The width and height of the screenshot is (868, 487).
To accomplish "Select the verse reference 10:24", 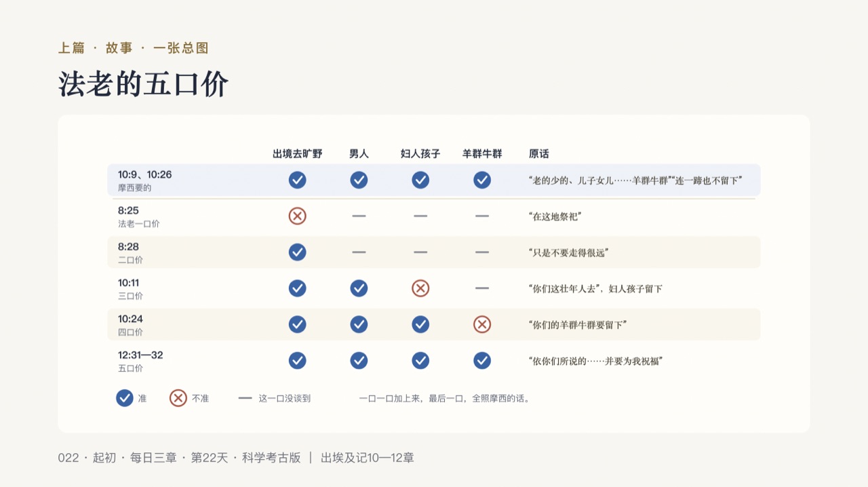I will tap(130, 319).
